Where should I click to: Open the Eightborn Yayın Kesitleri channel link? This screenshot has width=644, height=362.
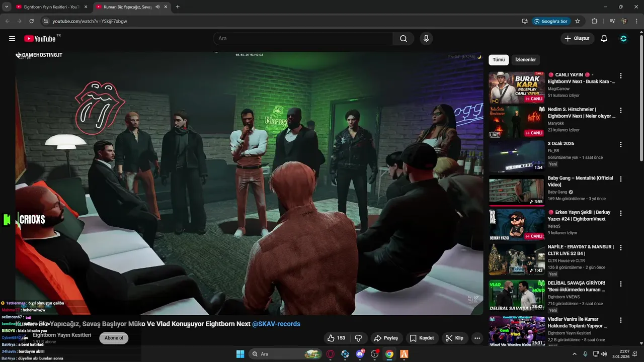[62, 335]
